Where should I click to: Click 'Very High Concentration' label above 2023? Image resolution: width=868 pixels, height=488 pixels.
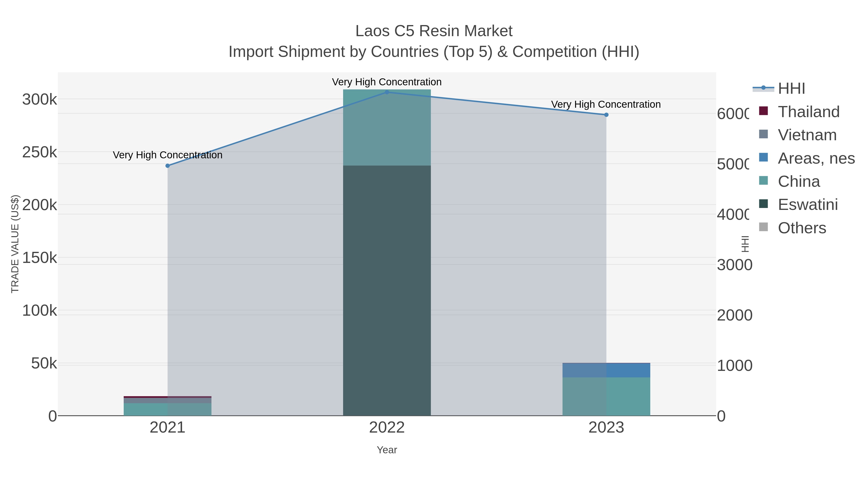coord(606,104)
